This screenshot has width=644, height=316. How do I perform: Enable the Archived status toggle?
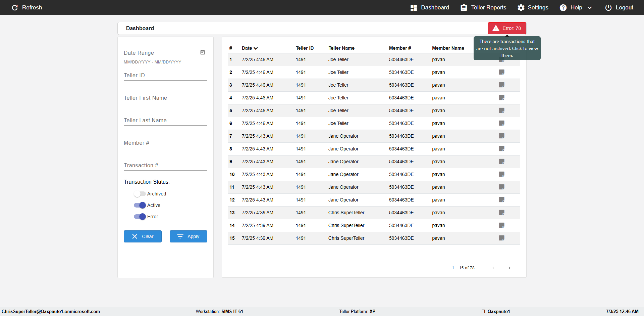tap(140, 194)
